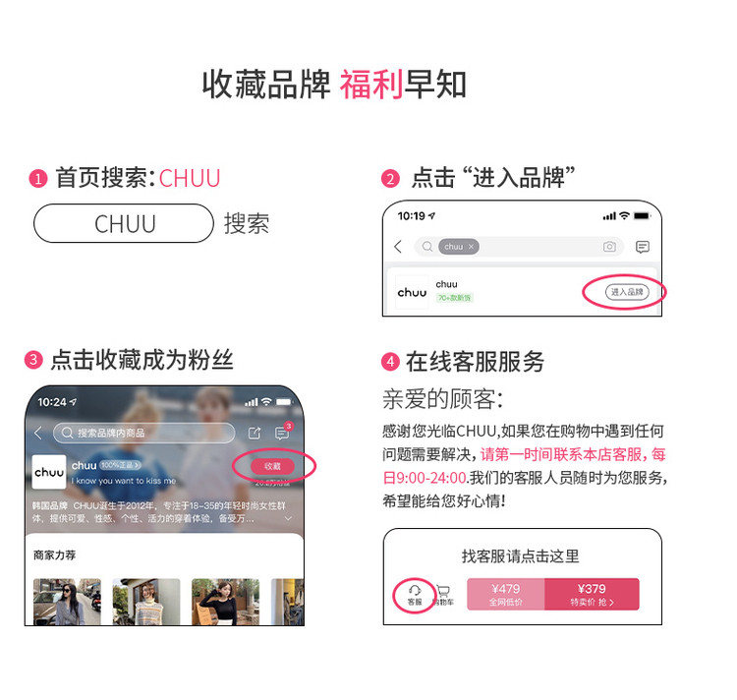Screen dimensions: 737x700
Task: Open messages icon with red badge
Action: coord(282,433)
